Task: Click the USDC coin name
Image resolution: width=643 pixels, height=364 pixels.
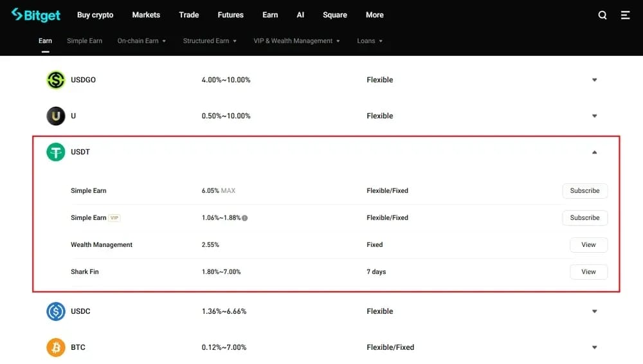Action: (80, 311)
